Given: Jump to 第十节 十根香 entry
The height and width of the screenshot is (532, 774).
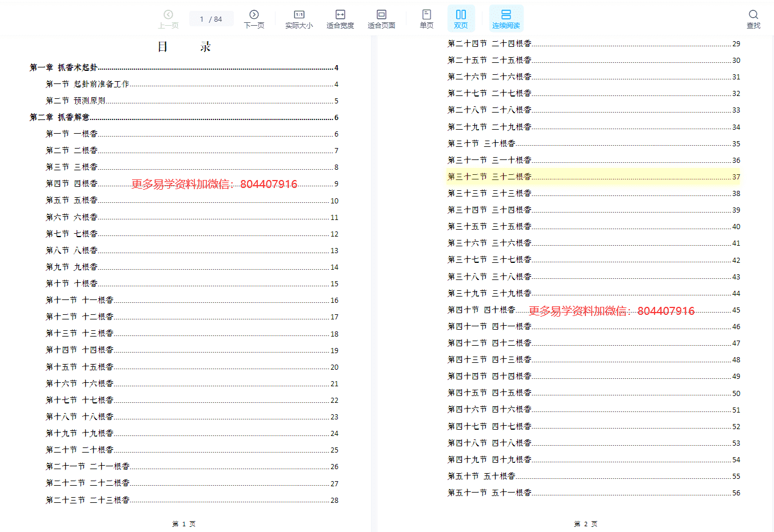Looking at the screenshot, I should (72, 283).
